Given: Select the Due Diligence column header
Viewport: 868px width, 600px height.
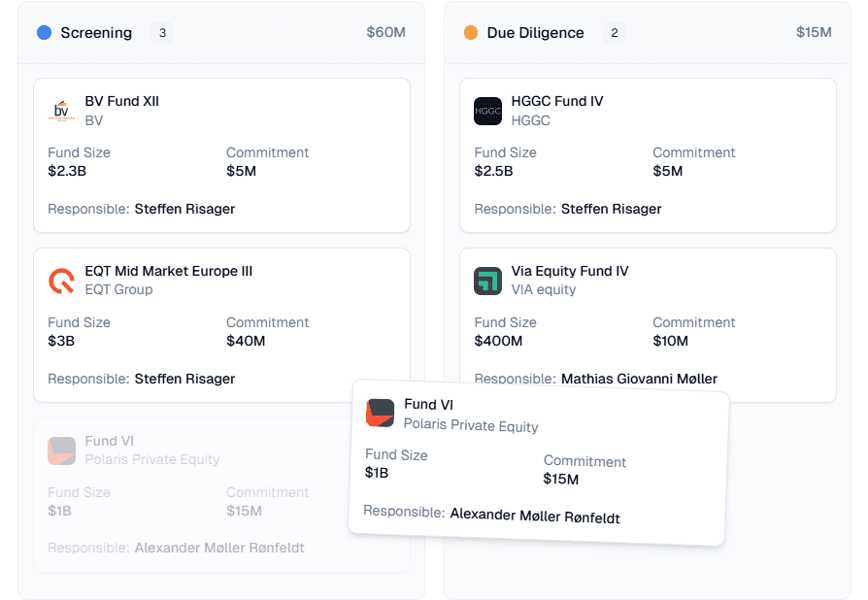Looking at the screenshot, I should 535,33.
